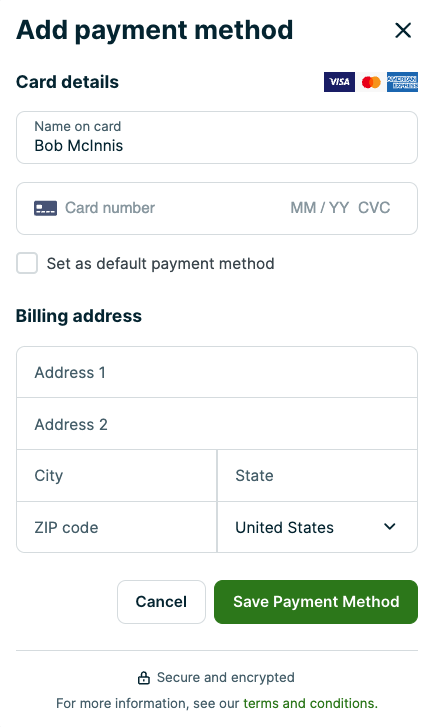Focus the Address 2 field
Screen dimensions: 433x727
(217, 424)
